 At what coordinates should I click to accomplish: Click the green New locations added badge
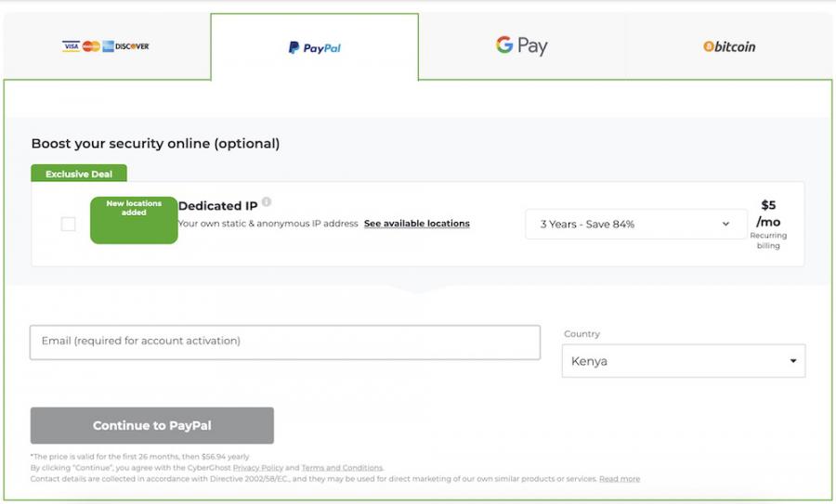click(134, 220)
